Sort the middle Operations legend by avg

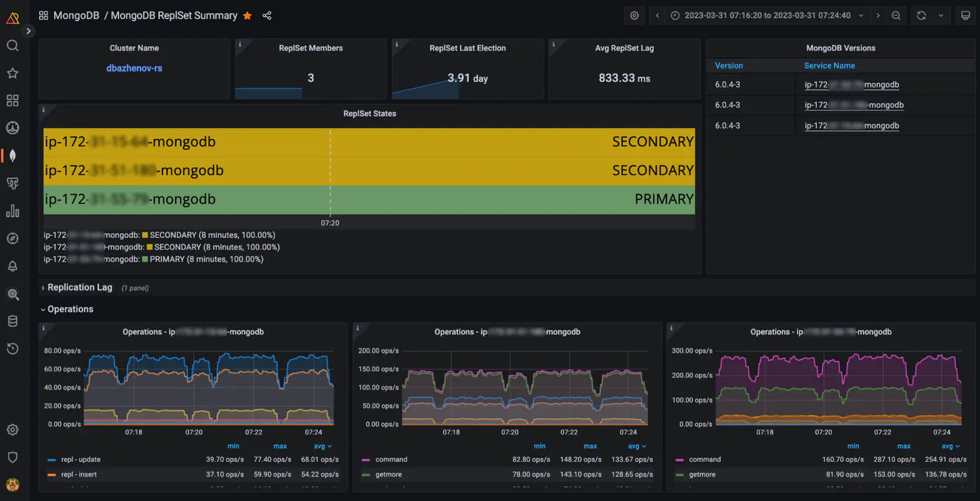coord(636,446)
